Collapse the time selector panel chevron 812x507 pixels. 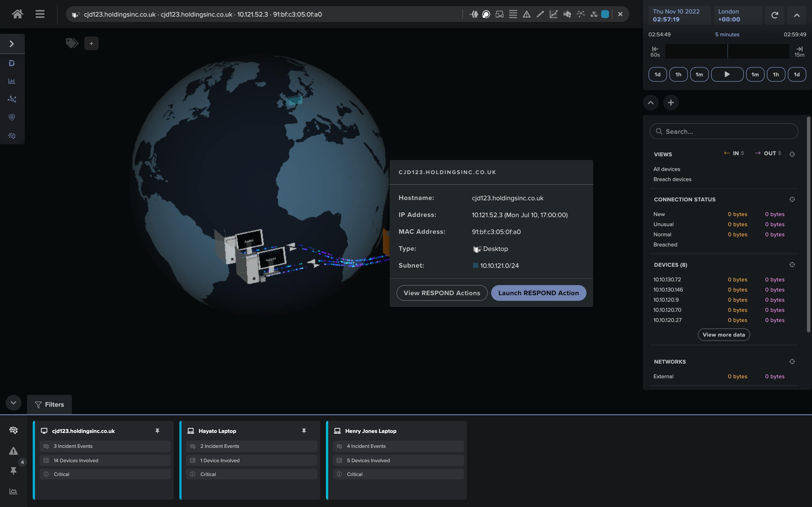tap(796, 15)
